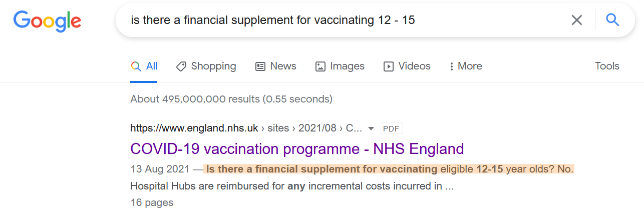The width and height of the screenshot is (644, 212).
Task: Click the News newspaper icon
Action: pyautogui.click(x=260, y=66)
